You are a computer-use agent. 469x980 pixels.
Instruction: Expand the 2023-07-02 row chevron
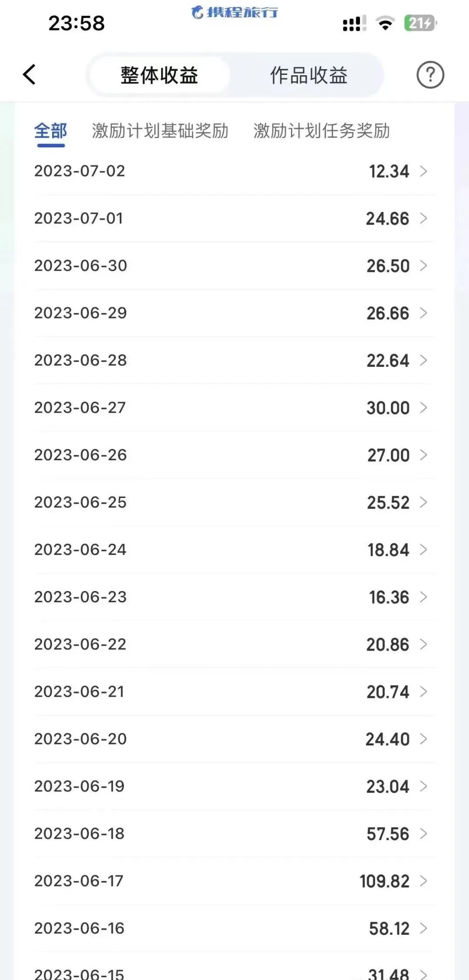tap(424, 171)
